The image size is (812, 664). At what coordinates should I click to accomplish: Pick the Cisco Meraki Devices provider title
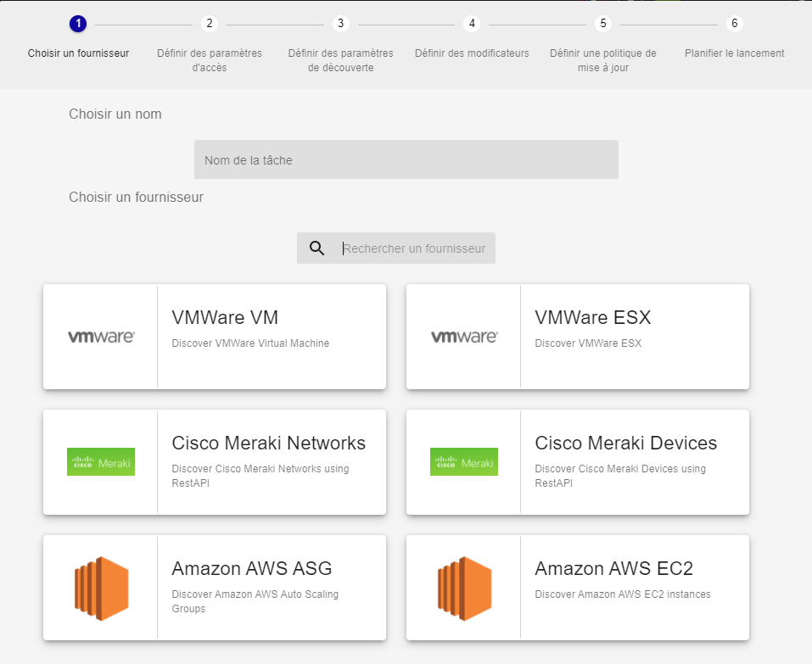(625, 444)
